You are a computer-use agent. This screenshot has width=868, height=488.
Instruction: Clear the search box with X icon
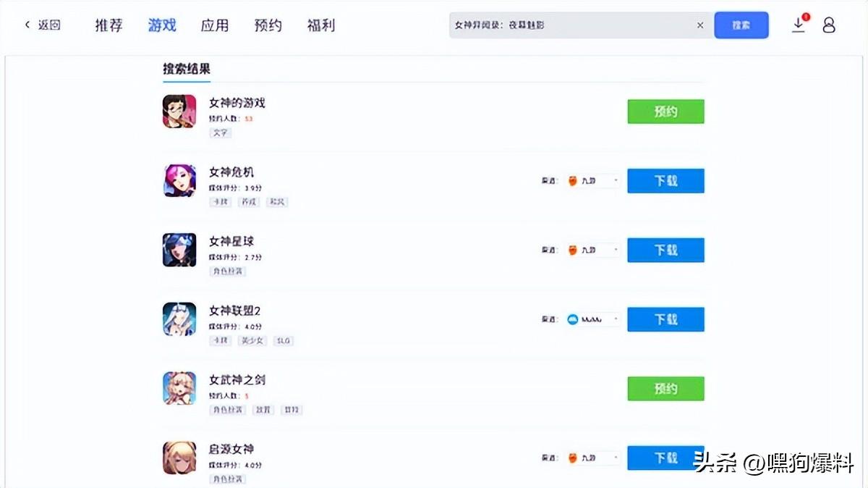pyautogui.click(x=700, y=25)
